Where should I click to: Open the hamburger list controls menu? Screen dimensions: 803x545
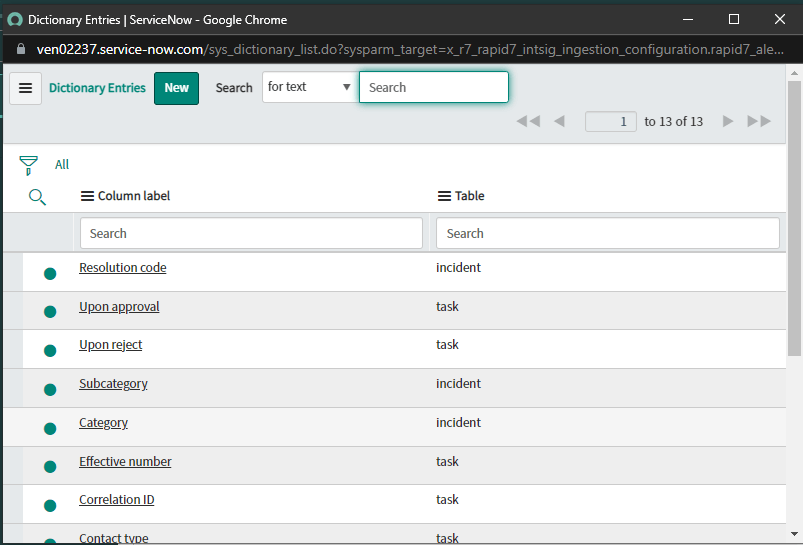pyautogui.click(x=25, y=88)
